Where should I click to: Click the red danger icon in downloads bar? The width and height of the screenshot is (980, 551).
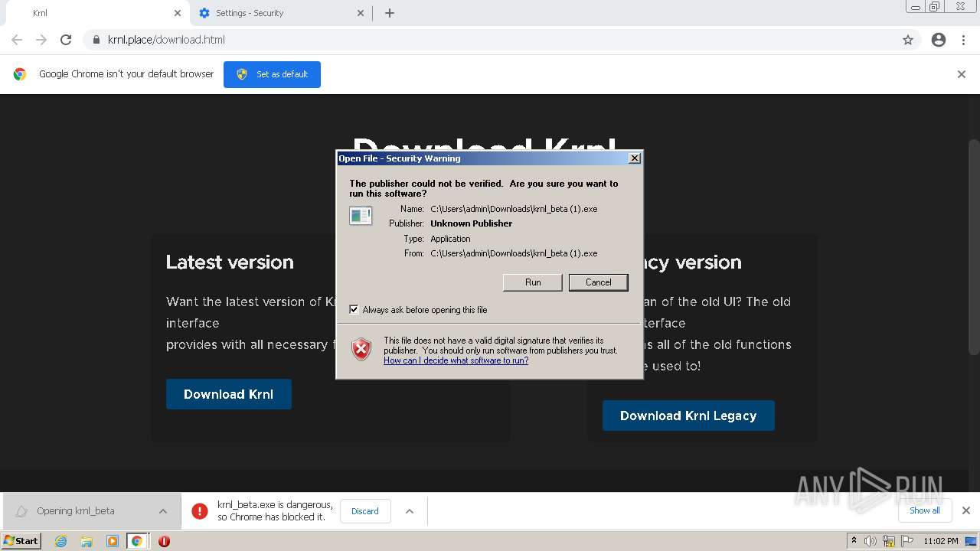click(x=200, y=511)
